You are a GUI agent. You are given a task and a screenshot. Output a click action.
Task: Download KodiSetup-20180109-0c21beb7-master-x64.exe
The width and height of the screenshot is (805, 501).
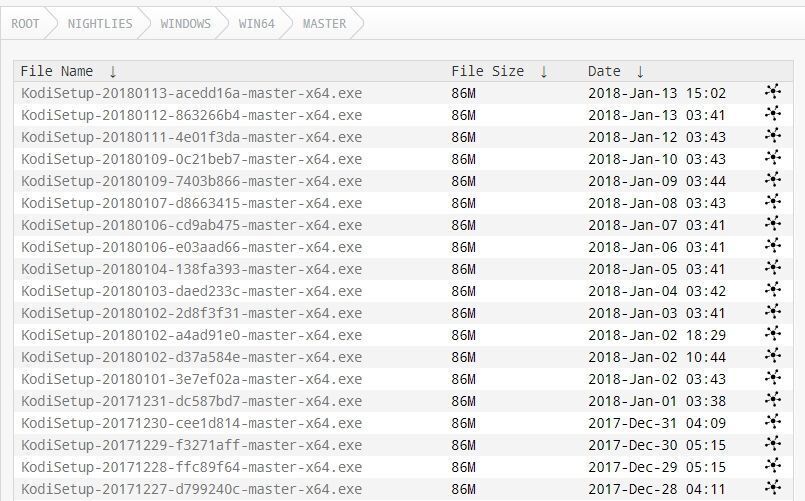(x=191, y=159)
